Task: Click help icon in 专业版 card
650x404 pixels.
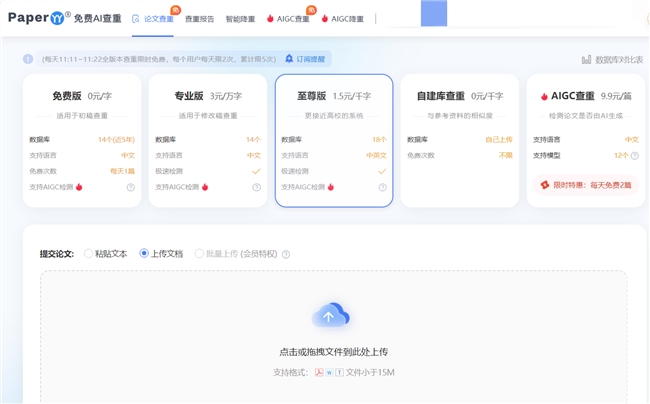Action: click(256, 187)
